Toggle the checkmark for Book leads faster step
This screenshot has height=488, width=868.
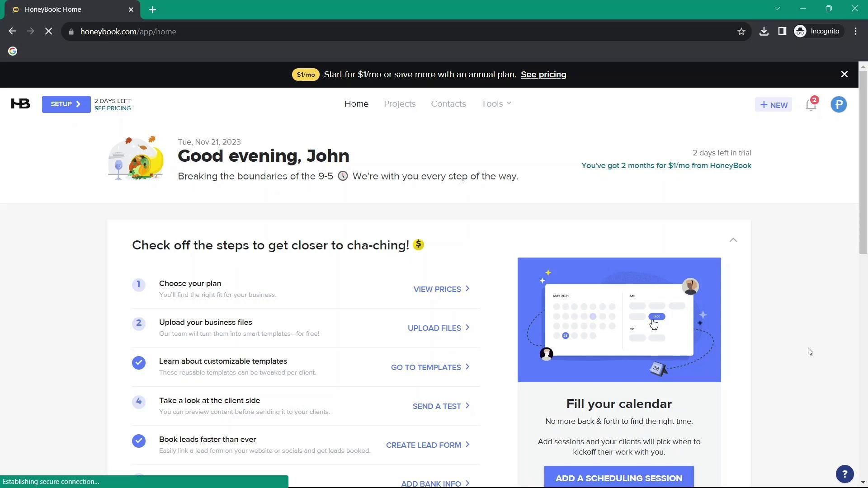[139, 441]
